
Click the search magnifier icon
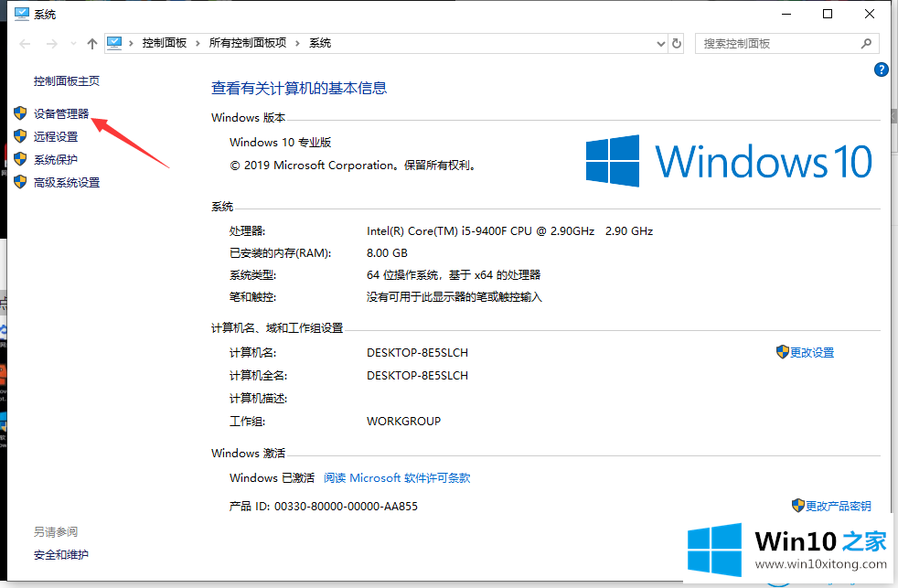point(867,43)
